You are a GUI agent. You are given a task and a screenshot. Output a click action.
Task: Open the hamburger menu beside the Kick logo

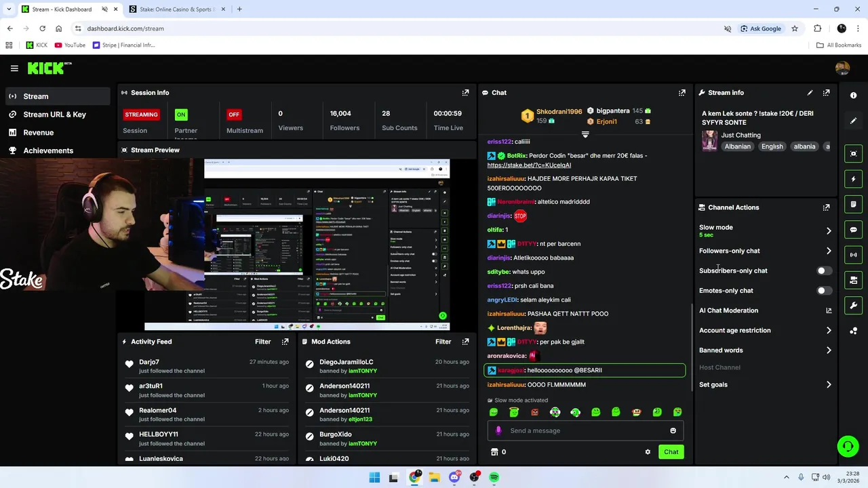[14, 68]
